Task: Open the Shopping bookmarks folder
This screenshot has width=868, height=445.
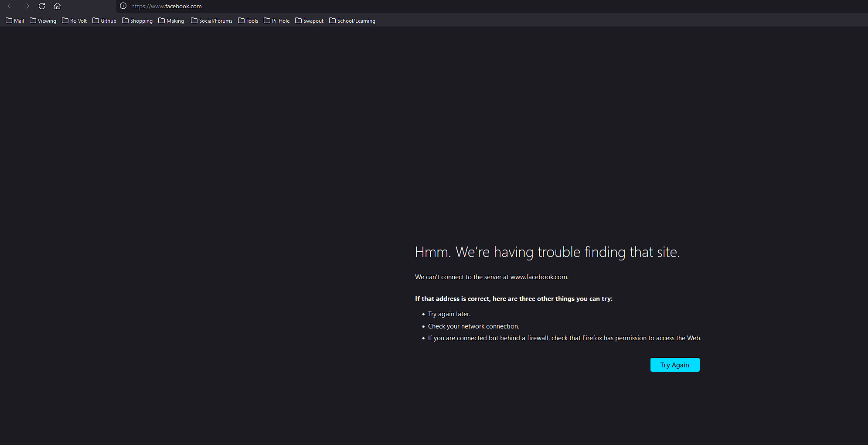Action: [x=137, y=21]
